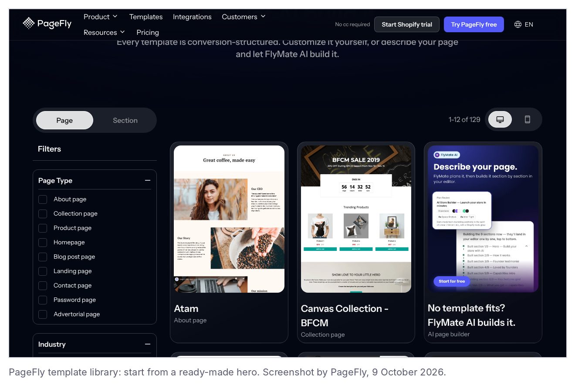Click No template fits? FlyMate AI title
Screen dimensions: 575x392
471,315
